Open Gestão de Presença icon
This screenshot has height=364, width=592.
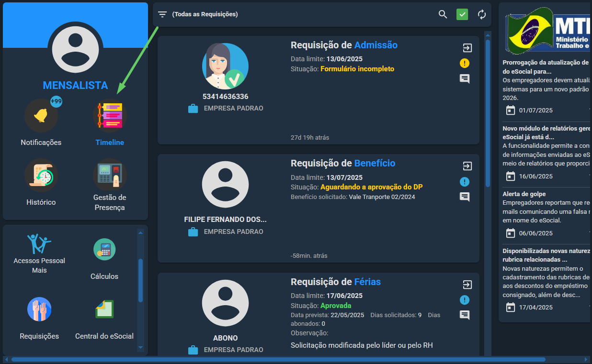pyautogui.click(x=110, y=175)
